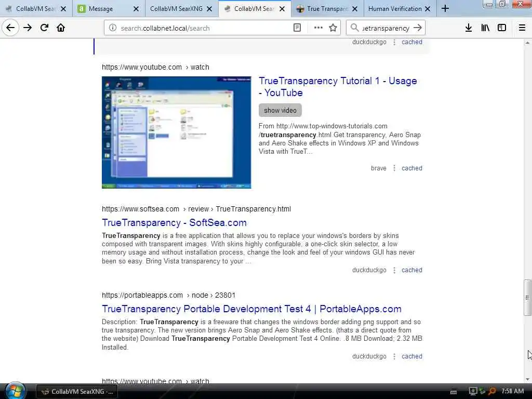Switch to the Human Verification tab
The height and width of the screenshot is (399, 532).
(x=395, y=9)
